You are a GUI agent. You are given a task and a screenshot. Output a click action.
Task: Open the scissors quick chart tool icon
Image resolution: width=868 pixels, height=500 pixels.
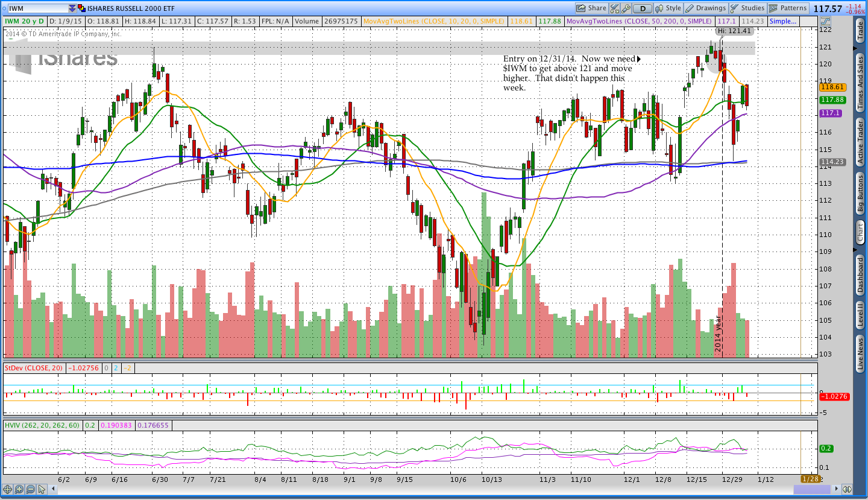click(x=615, y=8)
